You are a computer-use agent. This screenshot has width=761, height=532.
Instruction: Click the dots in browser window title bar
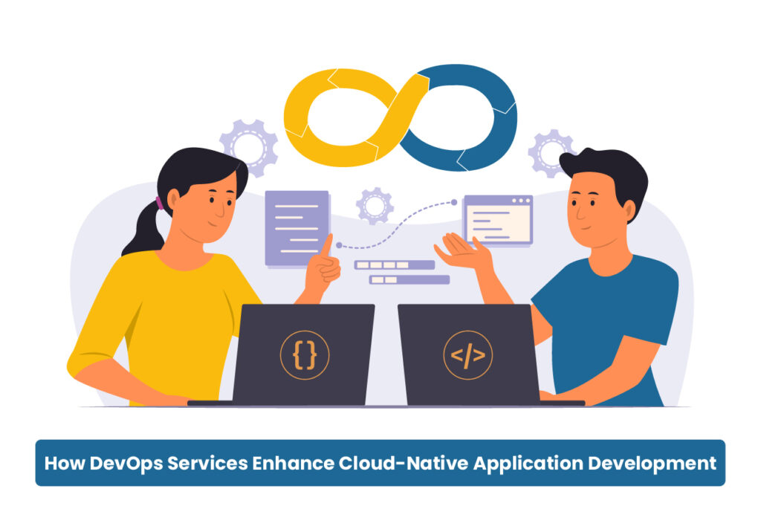[x=520, y=200]
